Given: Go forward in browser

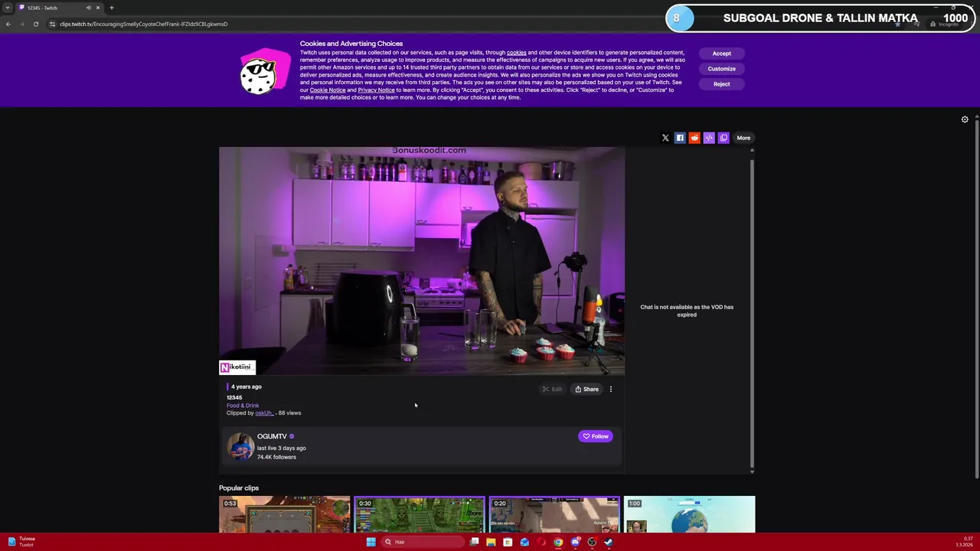Looking at the screenshot, I should coord(21,24).
